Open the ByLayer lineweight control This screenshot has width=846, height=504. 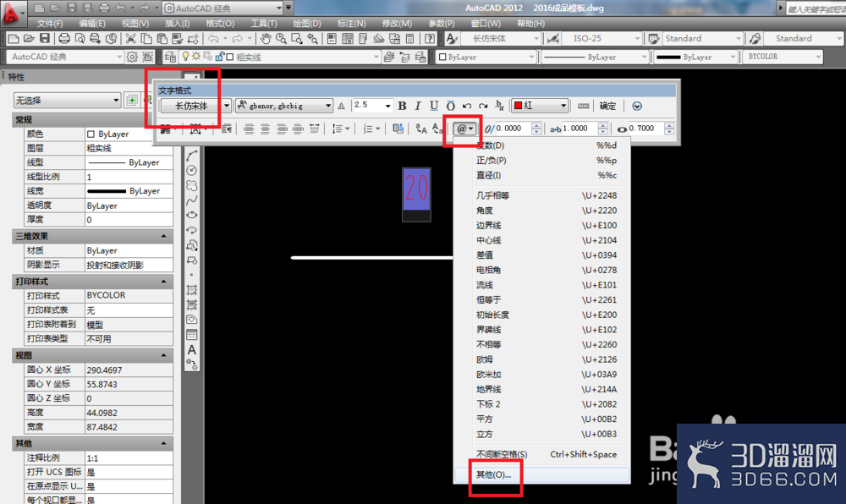point(695,57)
